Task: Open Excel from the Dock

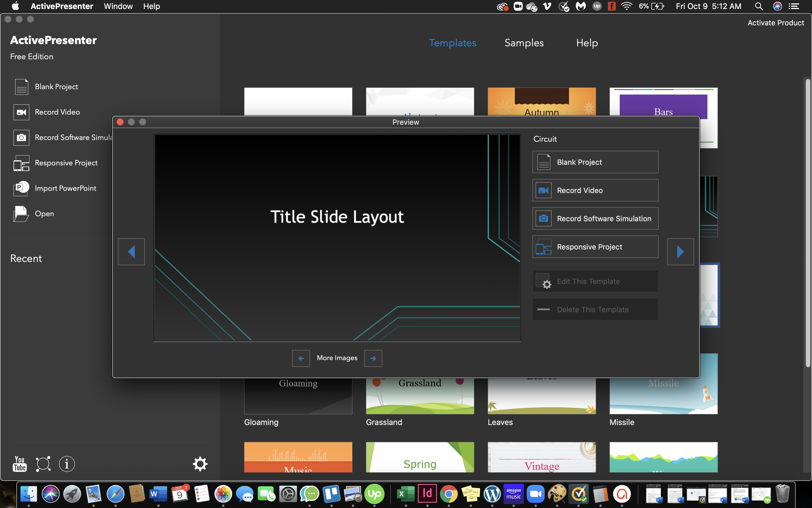Action: tap(406, 494)
